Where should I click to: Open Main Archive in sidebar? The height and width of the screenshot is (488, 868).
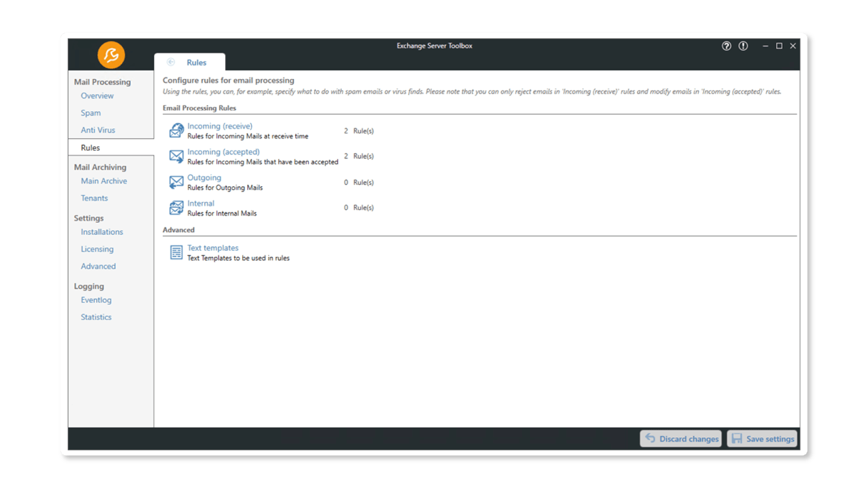(104, 181)
